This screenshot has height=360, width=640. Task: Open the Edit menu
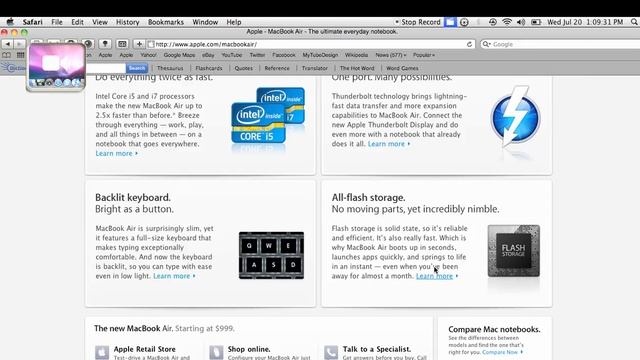(x=77, y=22)
